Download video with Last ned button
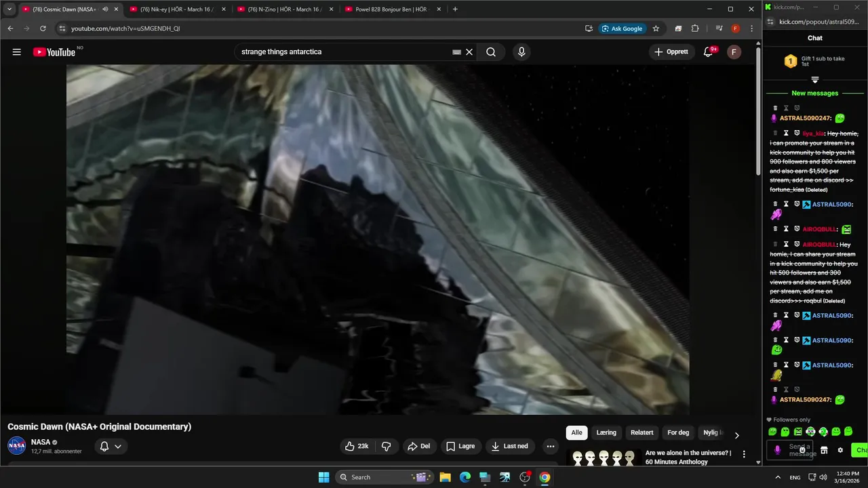The image size is (868, 488). tap(510, 446)
